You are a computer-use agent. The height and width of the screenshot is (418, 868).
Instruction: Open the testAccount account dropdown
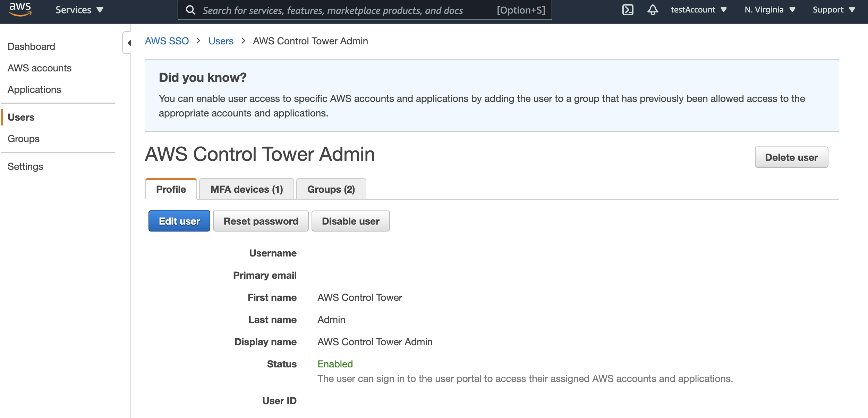pos(698,10)
